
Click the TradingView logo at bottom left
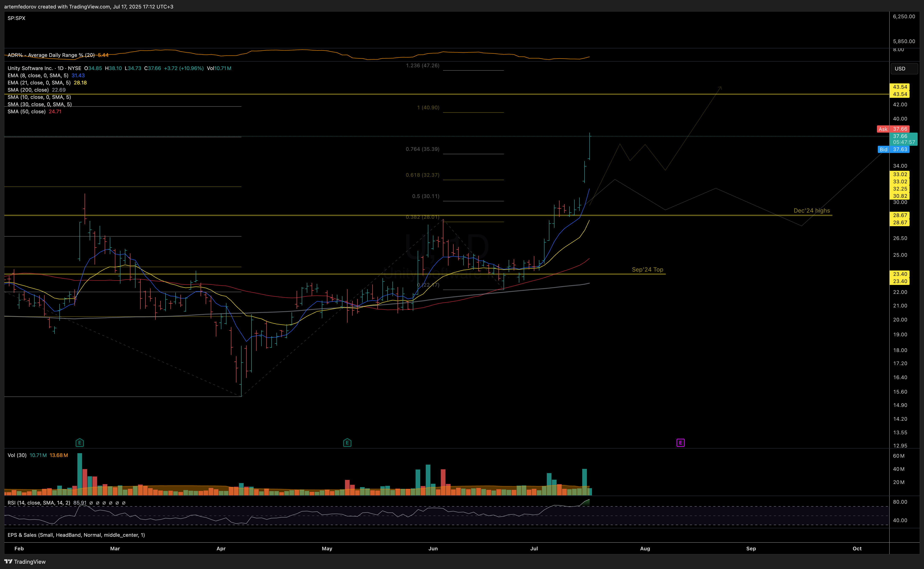(25, 562)
